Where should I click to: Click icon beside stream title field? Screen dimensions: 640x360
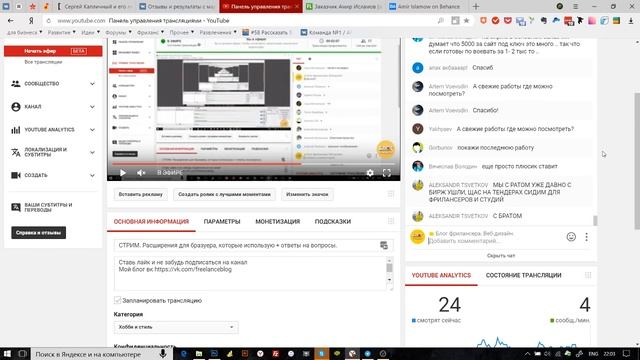click(384, 245)
